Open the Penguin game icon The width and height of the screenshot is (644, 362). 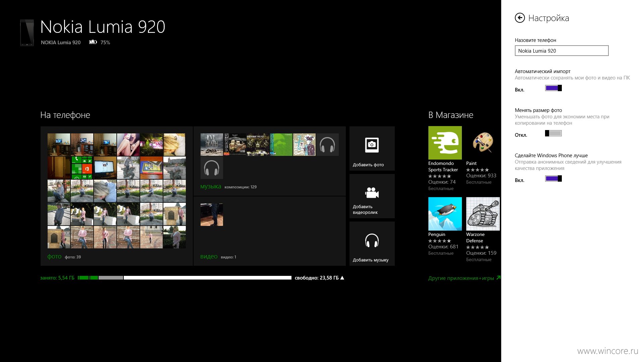[445, 214]
